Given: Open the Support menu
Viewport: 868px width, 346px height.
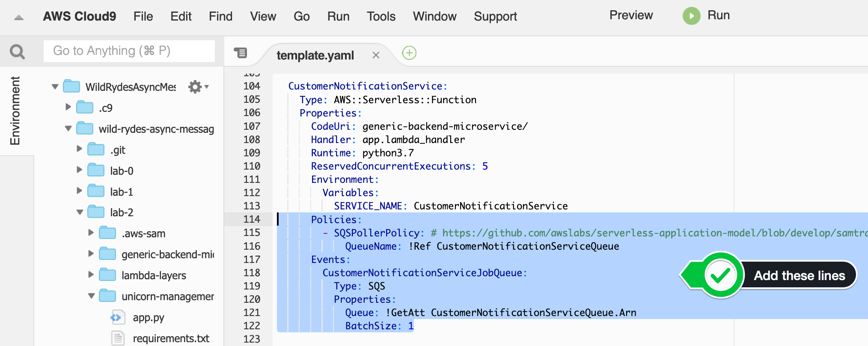Looking at the screenshot, I should tap(496, 16).
